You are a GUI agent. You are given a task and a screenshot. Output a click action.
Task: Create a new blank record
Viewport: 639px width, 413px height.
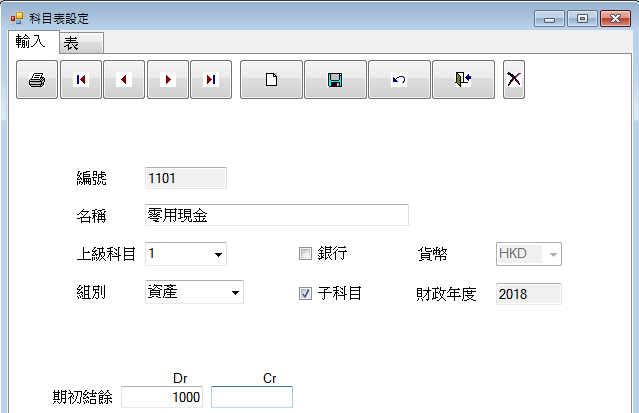tap(271, 80)
